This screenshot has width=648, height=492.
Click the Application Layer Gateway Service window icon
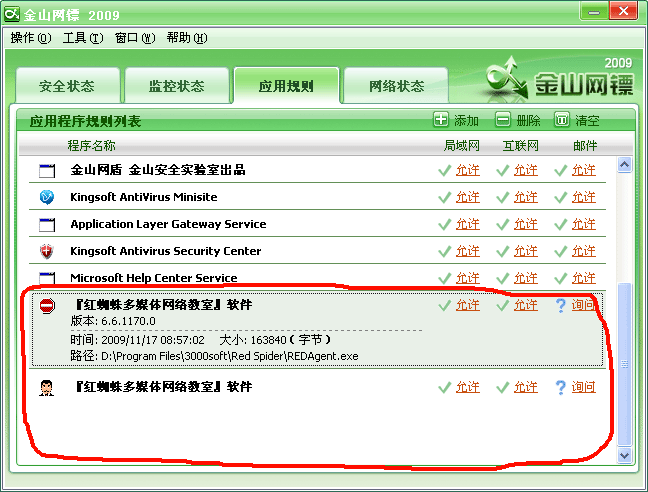coord(46,224)
